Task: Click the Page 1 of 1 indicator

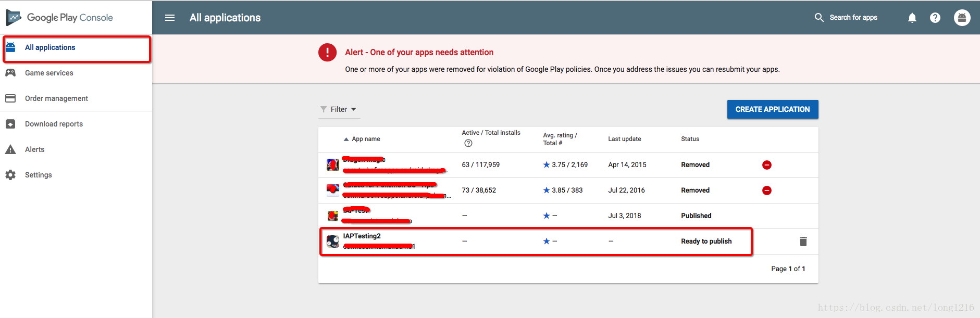Action: pos(788,269)
